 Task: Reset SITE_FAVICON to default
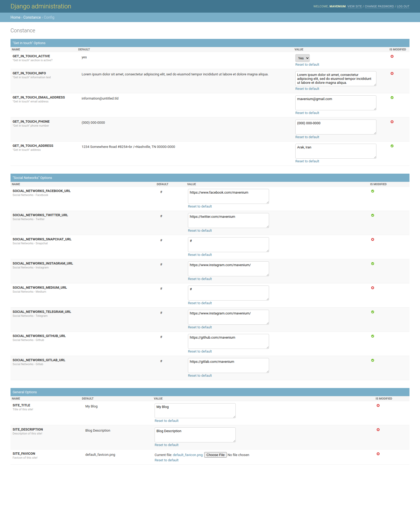(166, 460)
